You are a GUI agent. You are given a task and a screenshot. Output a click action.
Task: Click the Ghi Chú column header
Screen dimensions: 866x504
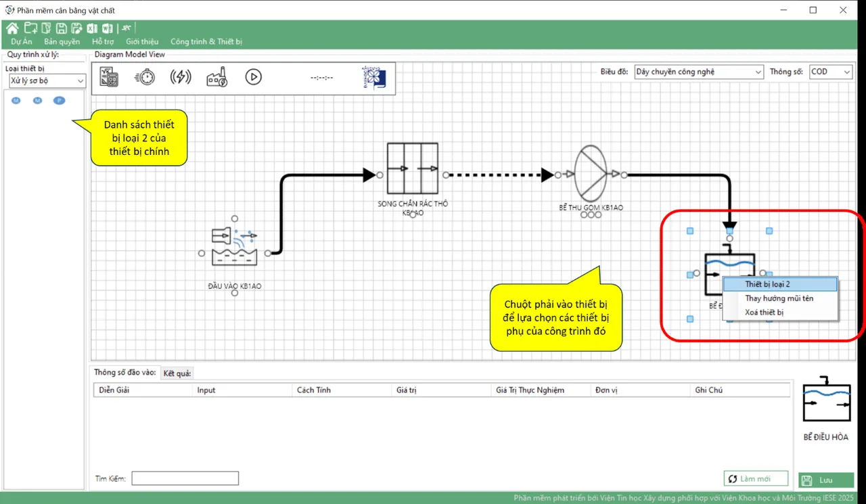point(739,390)
